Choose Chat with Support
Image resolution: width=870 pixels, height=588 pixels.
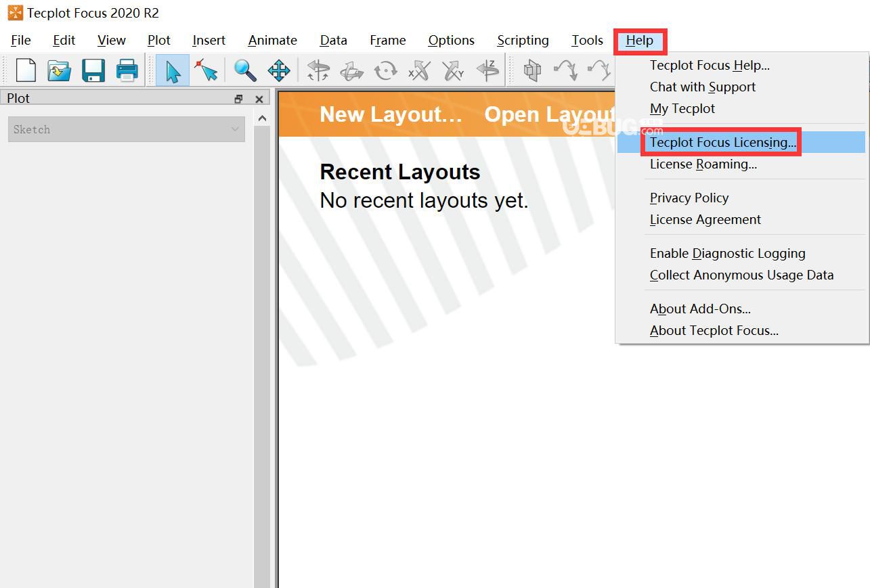741,87
